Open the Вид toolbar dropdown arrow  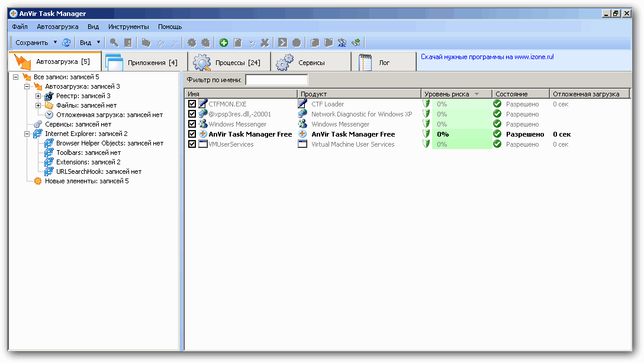(x=98, y=42)
